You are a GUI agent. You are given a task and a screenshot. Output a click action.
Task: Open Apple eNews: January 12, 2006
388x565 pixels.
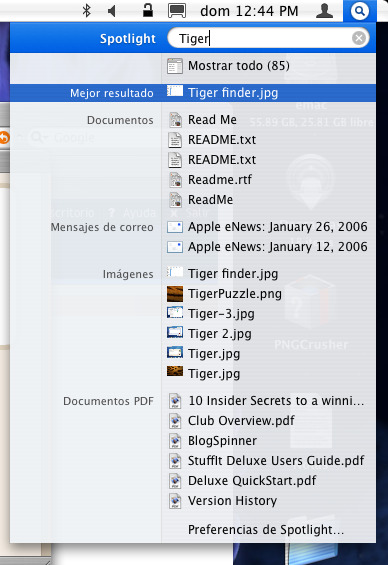point(277,247)
